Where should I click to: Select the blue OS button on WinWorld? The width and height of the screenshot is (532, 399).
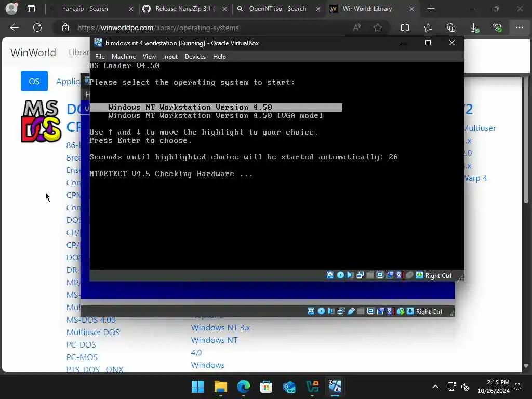[34, 81]
